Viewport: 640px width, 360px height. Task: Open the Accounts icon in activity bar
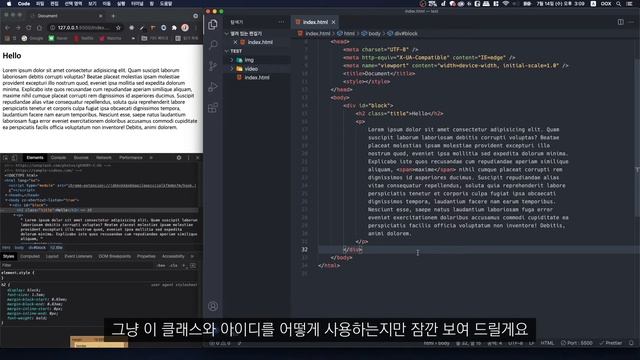point(213,306)
